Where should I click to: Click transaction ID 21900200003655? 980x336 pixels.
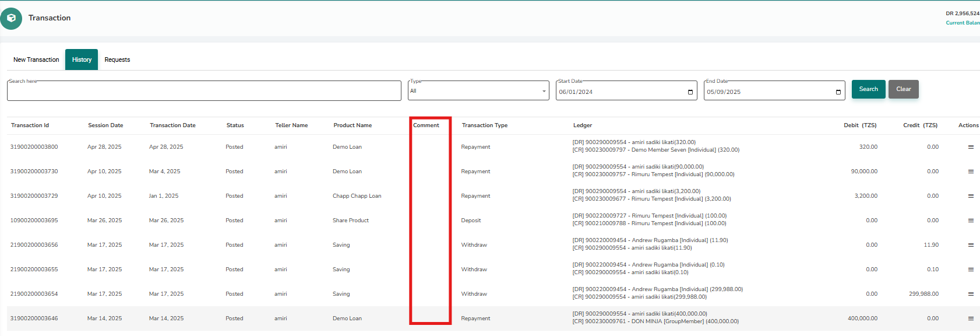point(34,269)
